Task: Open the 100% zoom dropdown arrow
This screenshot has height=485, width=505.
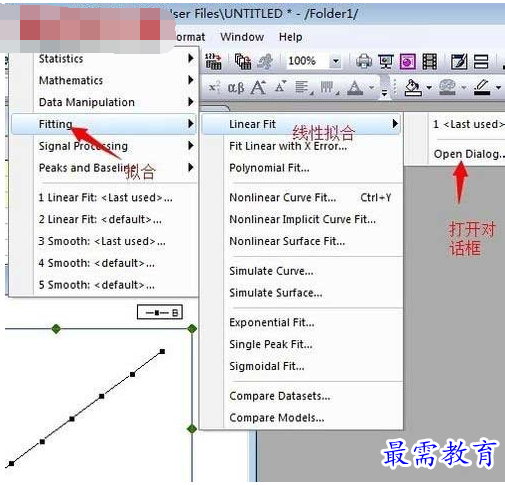Action: pyautogui.click(x=336, y=61)
